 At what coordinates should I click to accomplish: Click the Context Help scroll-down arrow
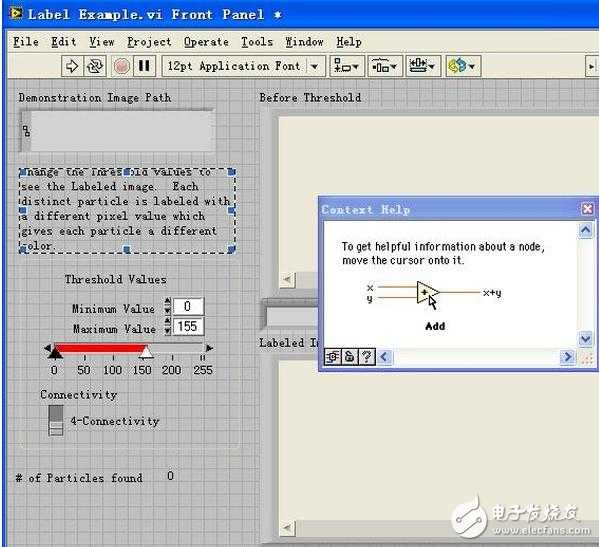(586, 339)
